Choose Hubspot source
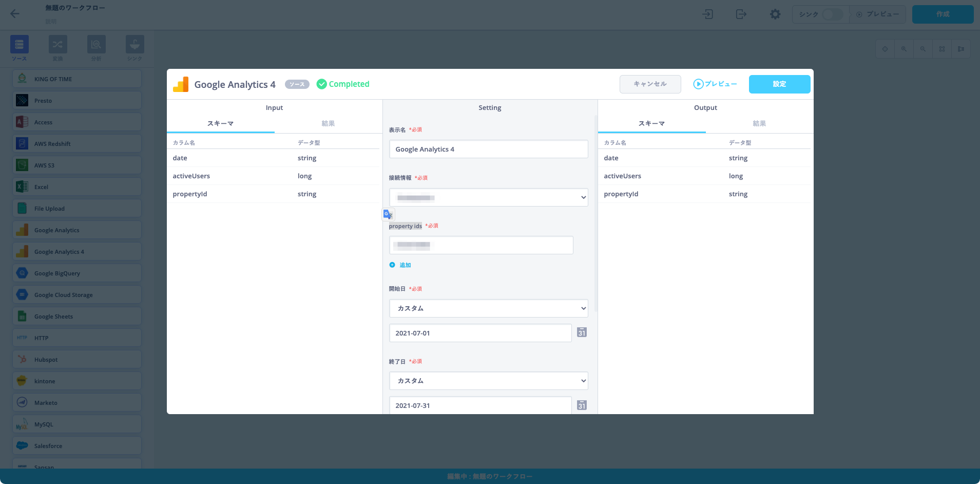The image size is (980, 484). (77, 359)
